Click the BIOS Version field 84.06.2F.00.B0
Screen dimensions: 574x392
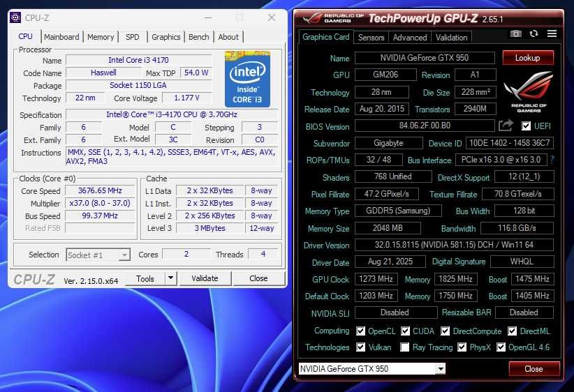pyautogui.click(x=425, y=126)
